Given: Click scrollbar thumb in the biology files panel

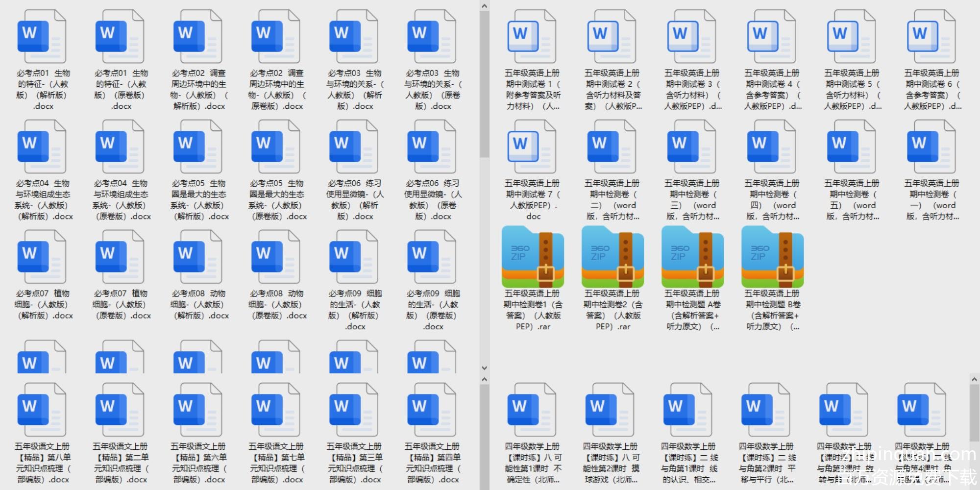Looking at the screenshot, I should click(484, 83).
